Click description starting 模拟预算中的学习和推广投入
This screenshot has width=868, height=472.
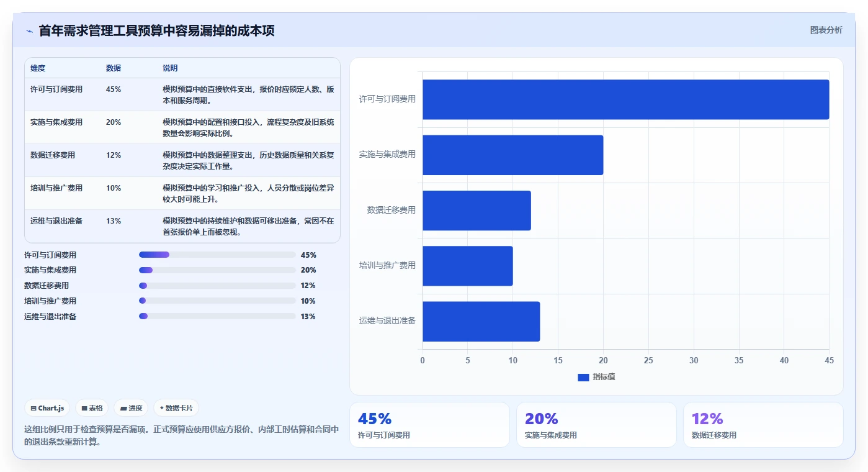[248, 193]
